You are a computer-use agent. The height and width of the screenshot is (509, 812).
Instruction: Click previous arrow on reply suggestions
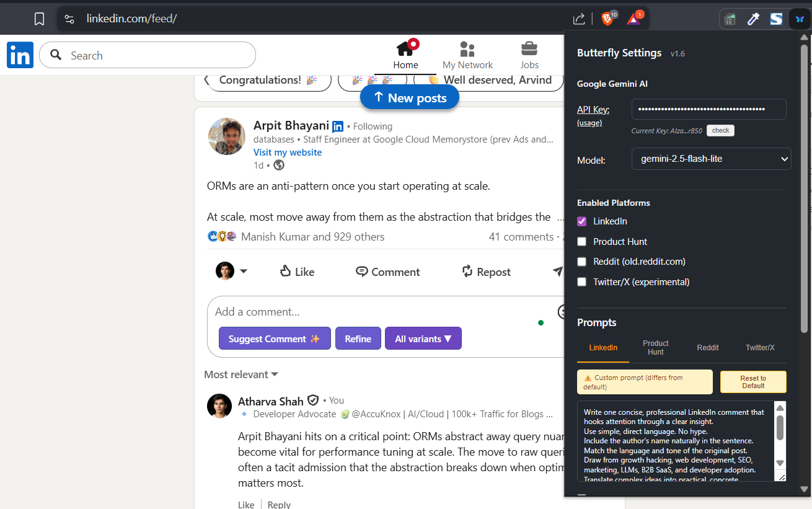coord(206,80)
